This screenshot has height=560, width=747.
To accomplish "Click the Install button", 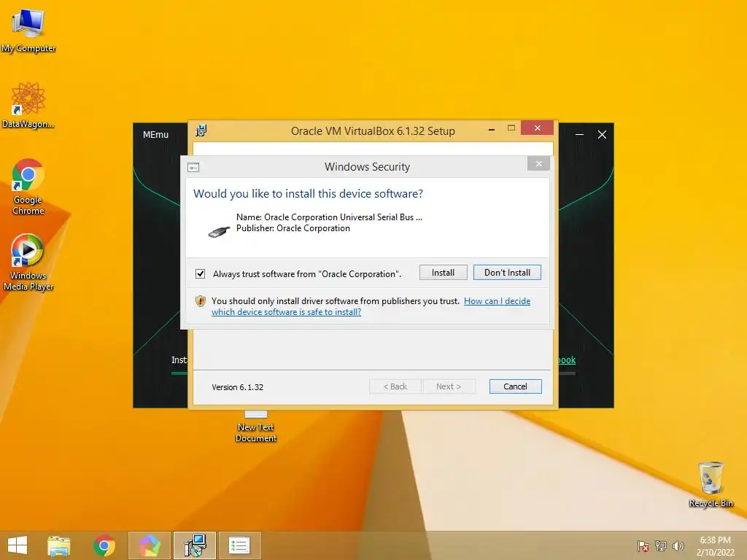I will pyautogui.click(x=443, y=273).
